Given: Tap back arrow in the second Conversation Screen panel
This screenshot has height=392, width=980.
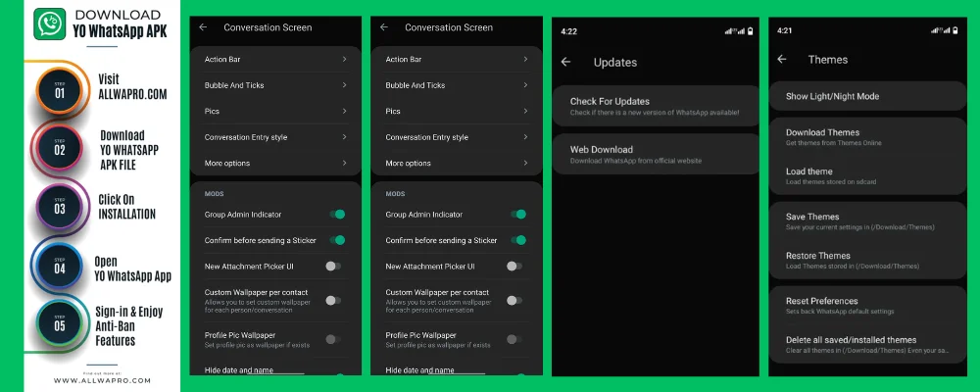Looking at the screenshot, I should click(384, 27).
